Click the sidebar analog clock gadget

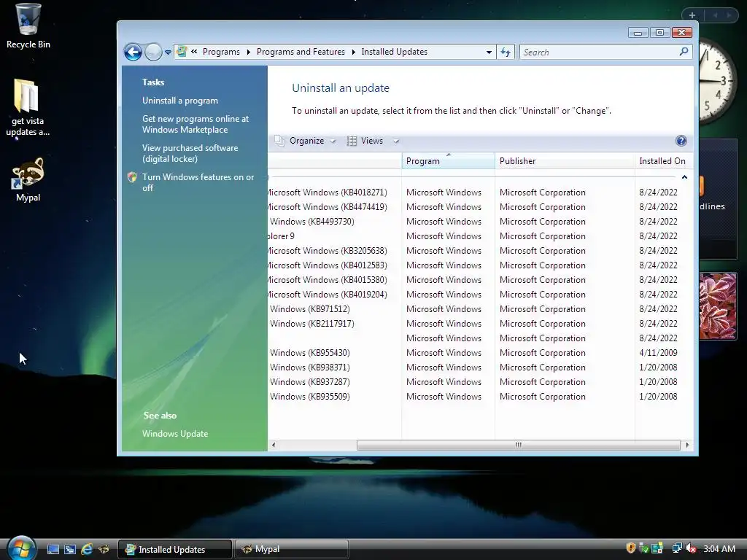click(x=718, y=81)
